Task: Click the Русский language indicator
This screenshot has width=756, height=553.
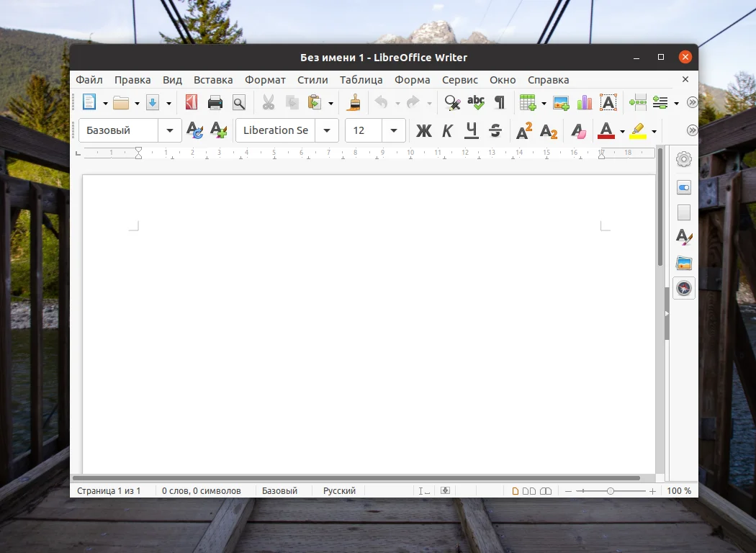Action: (x=338, y=490)
